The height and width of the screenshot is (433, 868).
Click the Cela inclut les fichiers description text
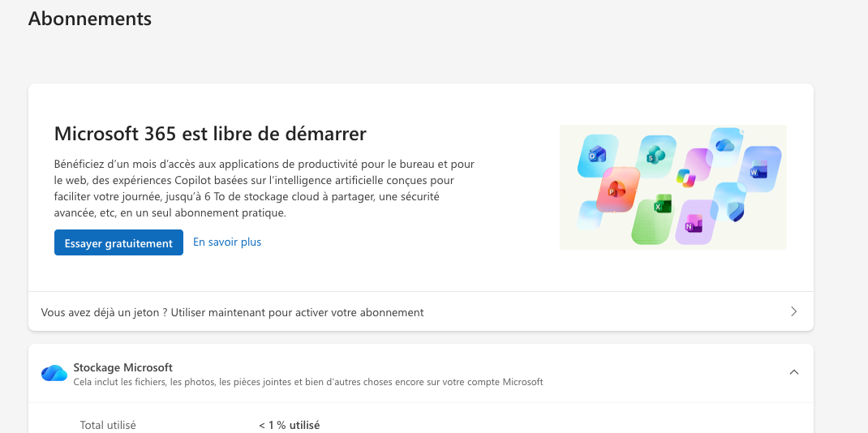coord(308,382)
